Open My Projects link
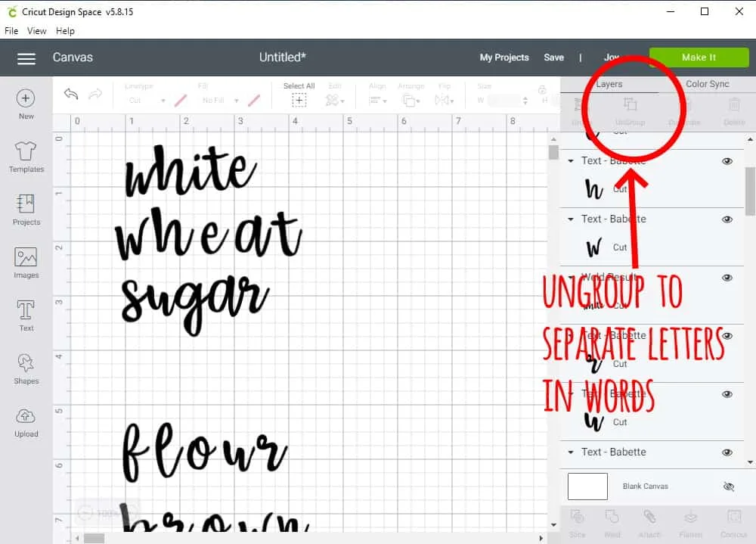This screenshot has height=544, width=756. [x=503, y=58]
